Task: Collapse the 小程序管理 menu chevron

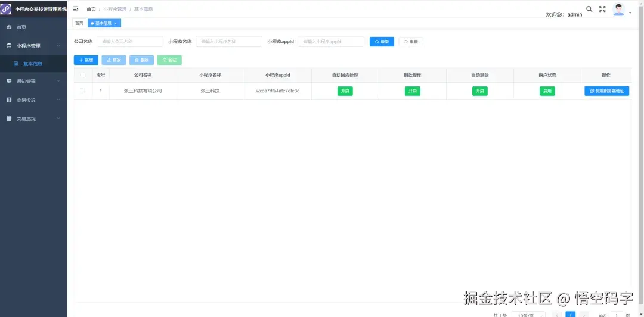Action: (x=58, y=45)
